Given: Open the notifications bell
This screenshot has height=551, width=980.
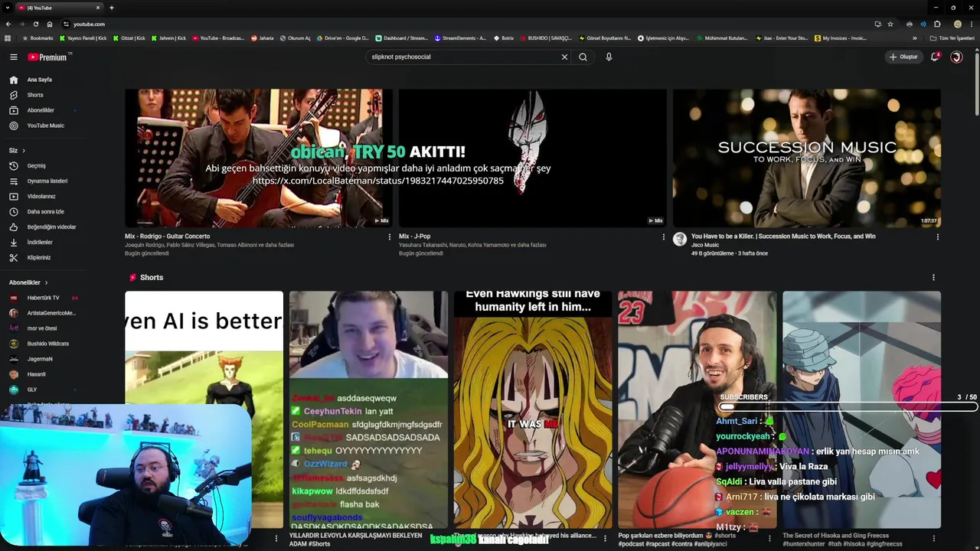Looking at the screenshot, I should 934,57.
